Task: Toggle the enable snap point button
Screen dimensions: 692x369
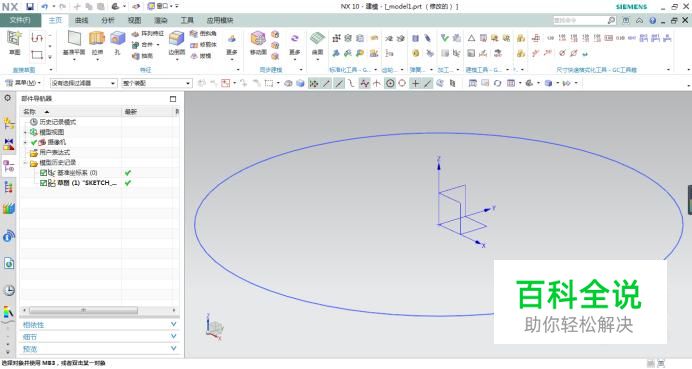Action: pos(313,83)
